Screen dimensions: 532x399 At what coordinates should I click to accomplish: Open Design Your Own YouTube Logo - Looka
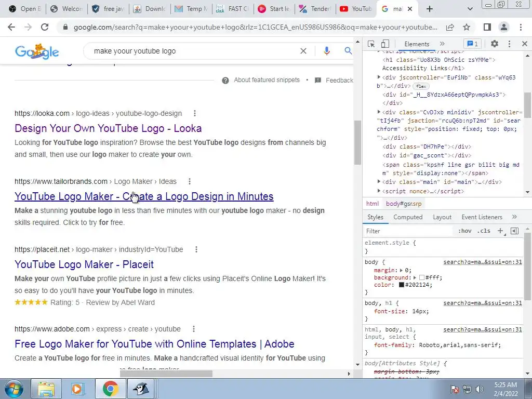coord(108,128)
